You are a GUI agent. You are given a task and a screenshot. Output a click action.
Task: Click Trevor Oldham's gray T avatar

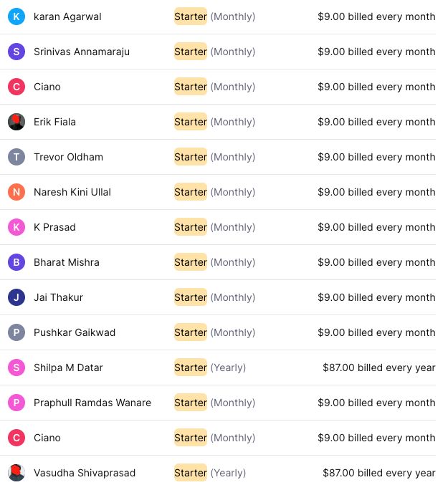tap(16, 157)
